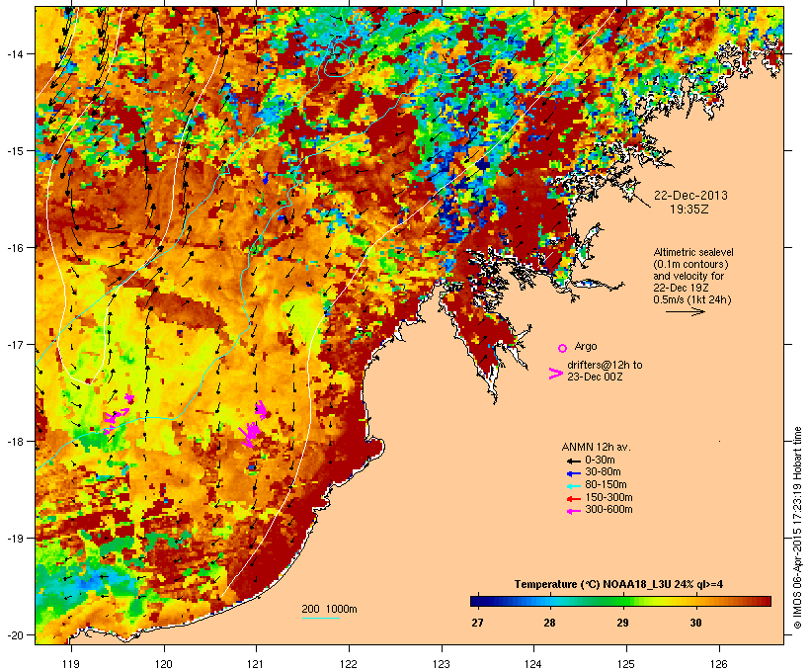Click the latitude label -19
This screenshot has height=672, width=810.
click(x=14, y=539)
